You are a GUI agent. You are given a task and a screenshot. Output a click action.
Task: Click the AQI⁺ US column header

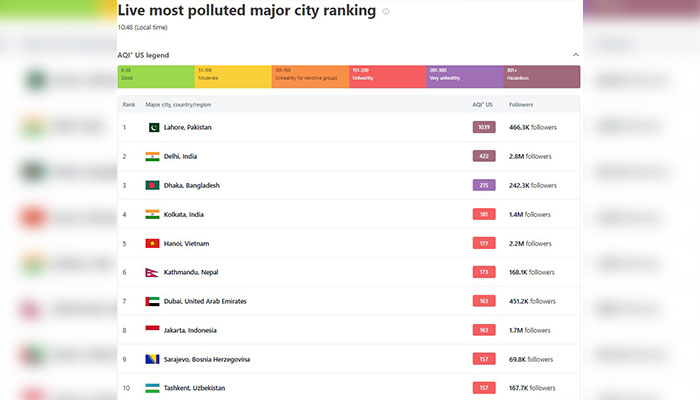pyautogui.click(x=482, y=104)
